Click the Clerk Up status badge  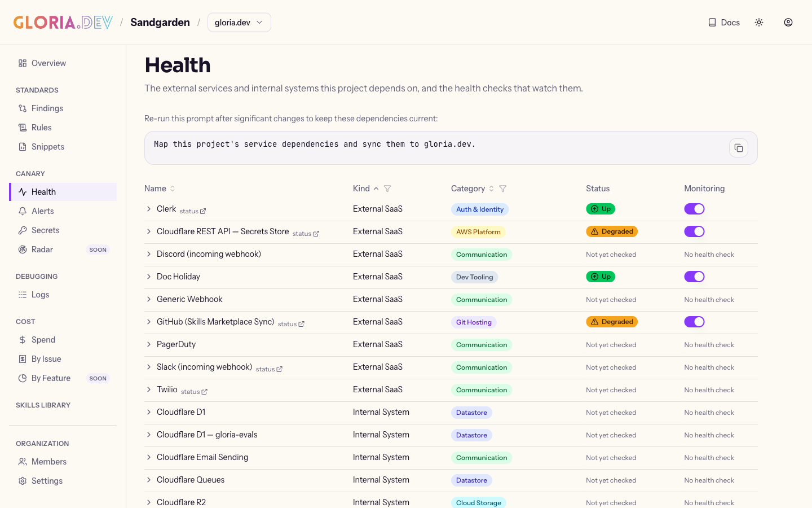tap(601, 209)
